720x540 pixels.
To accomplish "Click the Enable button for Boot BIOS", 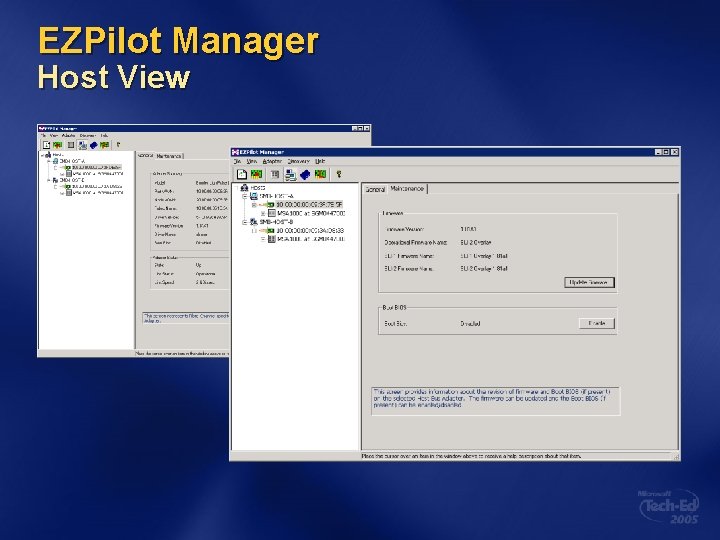I will pyautogui.click(x=596, y=323).
